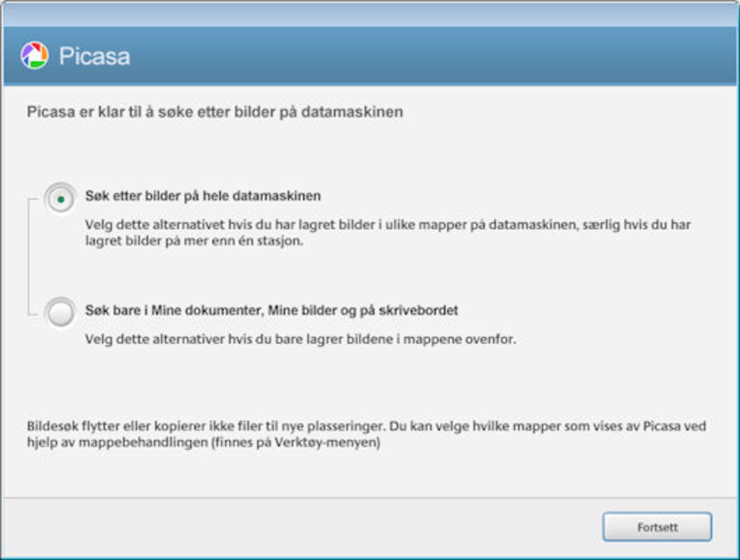This screenshot has width=740, height=560.
Task: Click the light blue window title bar
Action: 370,15
